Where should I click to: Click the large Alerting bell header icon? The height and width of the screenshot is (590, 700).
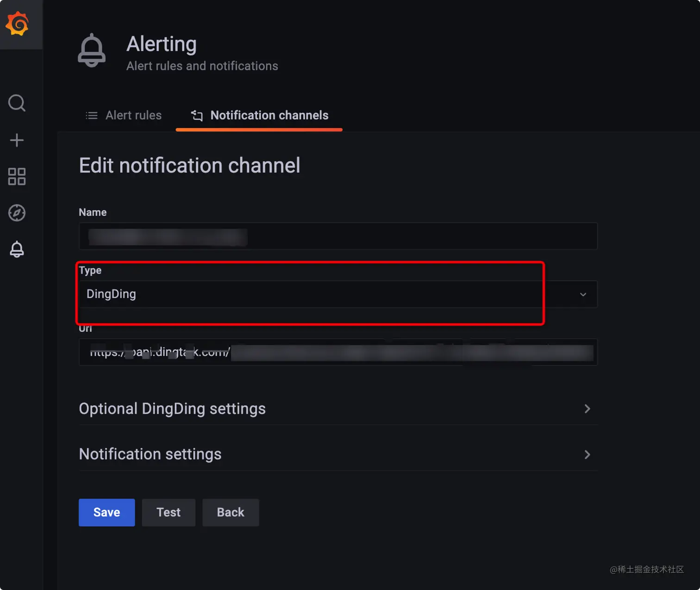92,50
